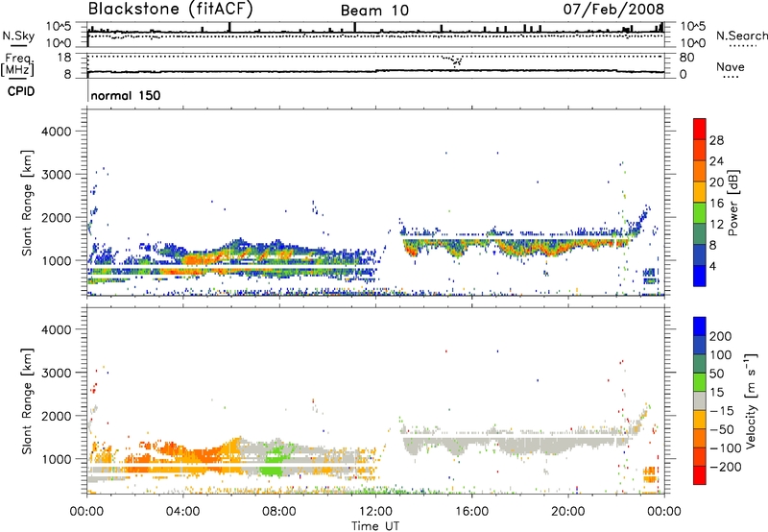Click the '-100' velocity scale value
Screen dimensions: 768x532
[x=726, y=448]
